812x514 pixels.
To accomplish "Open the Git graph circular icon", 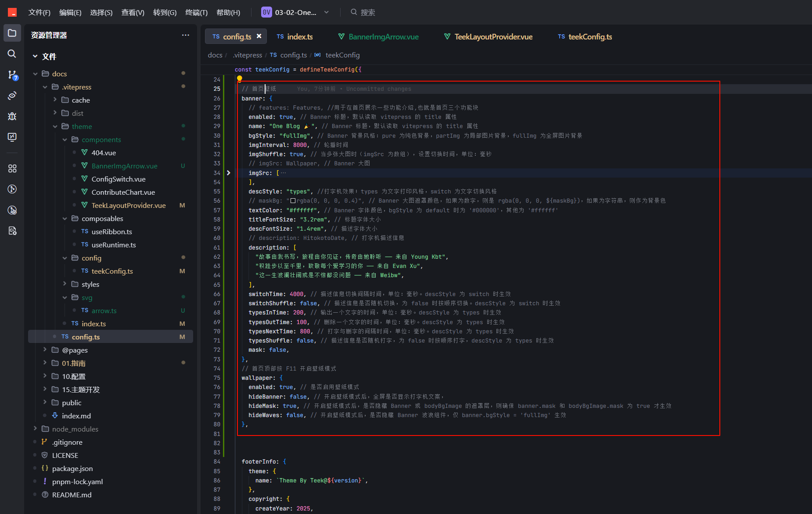I will point(12,189).
